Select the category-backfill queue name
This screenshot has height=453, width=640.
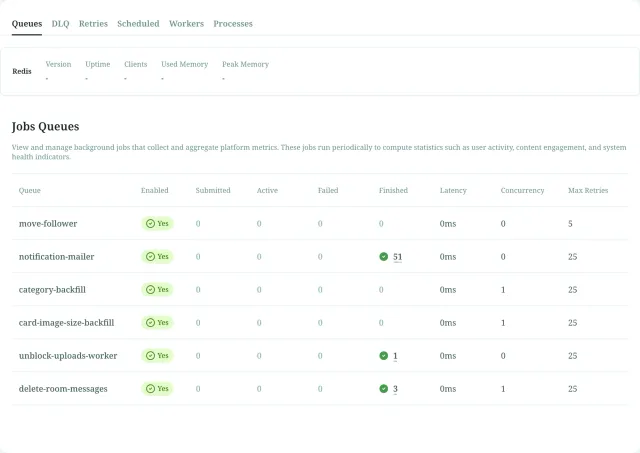click(x=52, y=290)
